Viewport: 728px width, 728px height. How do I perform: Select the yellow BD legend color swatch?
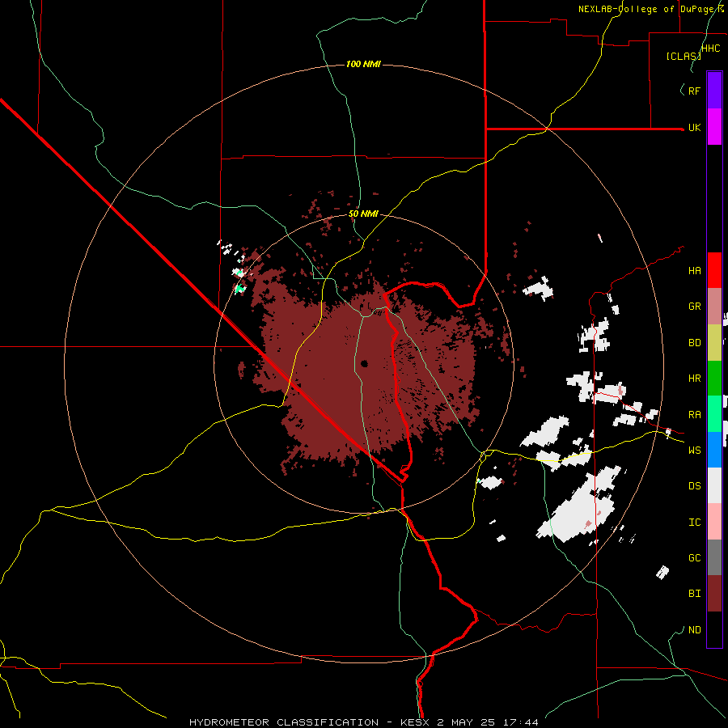click(x=714, y=343)
